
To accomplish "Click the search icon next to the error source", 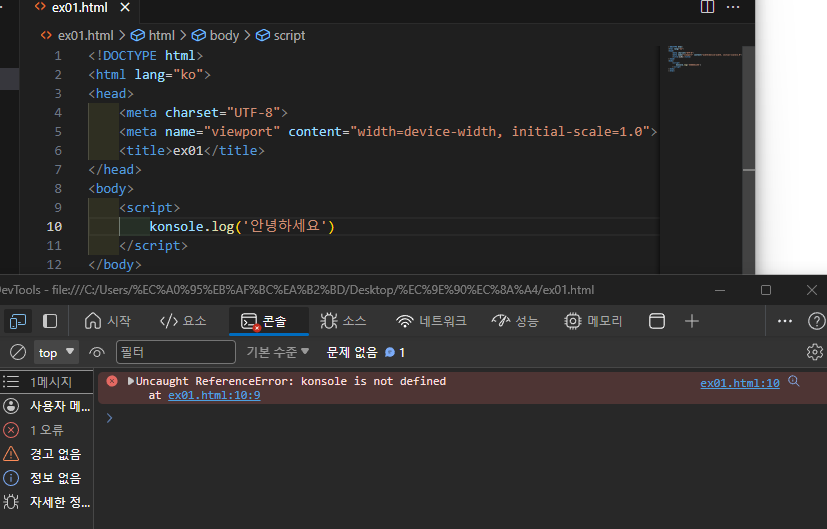I will coord(794,381).
